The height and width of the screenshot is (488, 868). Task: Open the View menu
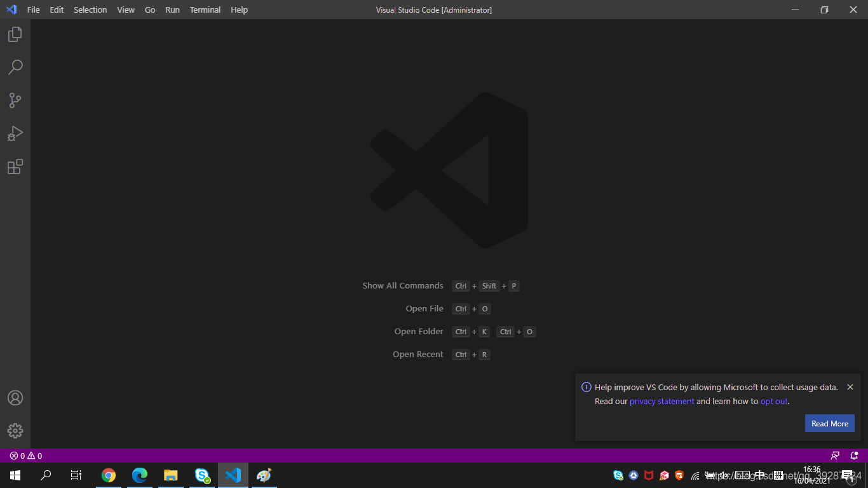(x=126, y=10)
